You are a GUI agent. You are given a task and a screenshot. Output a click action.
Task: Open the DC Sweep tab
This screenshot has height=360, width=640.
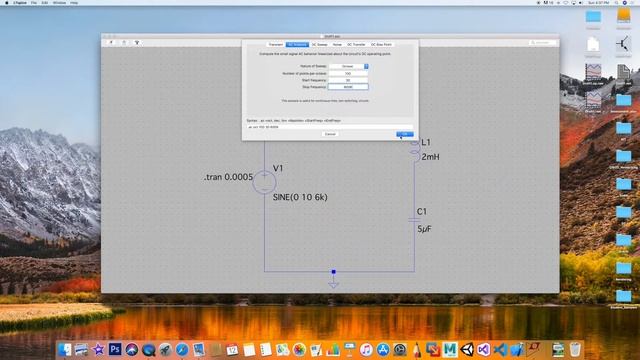[x=320, y=44]
